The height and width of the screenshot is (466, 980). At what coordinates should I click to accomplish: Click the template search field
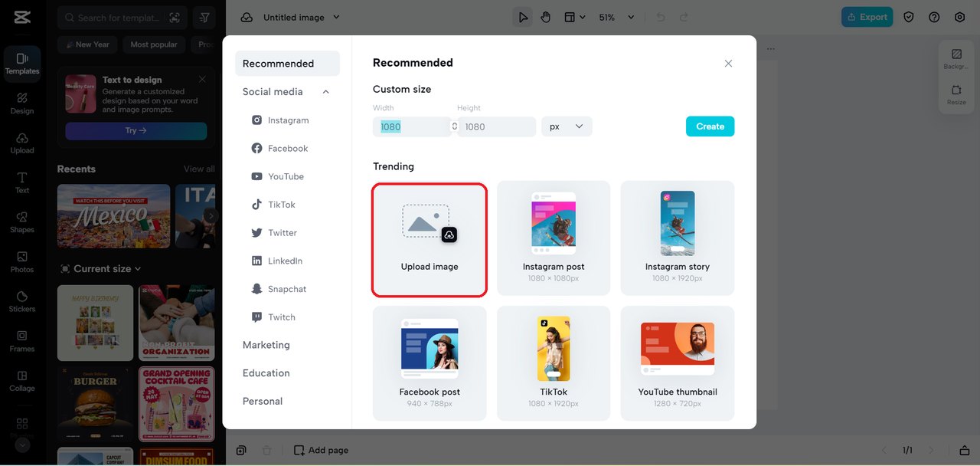[115, 17]
